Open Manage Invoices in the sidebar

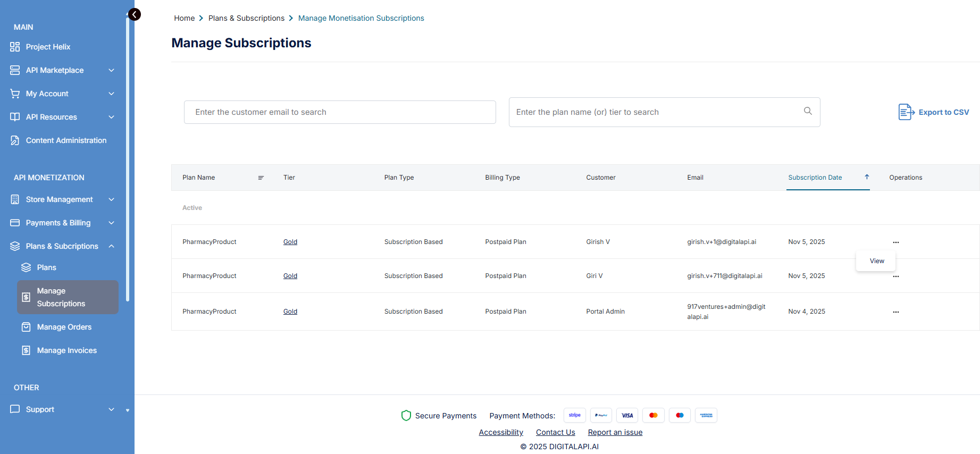point(66,350)
